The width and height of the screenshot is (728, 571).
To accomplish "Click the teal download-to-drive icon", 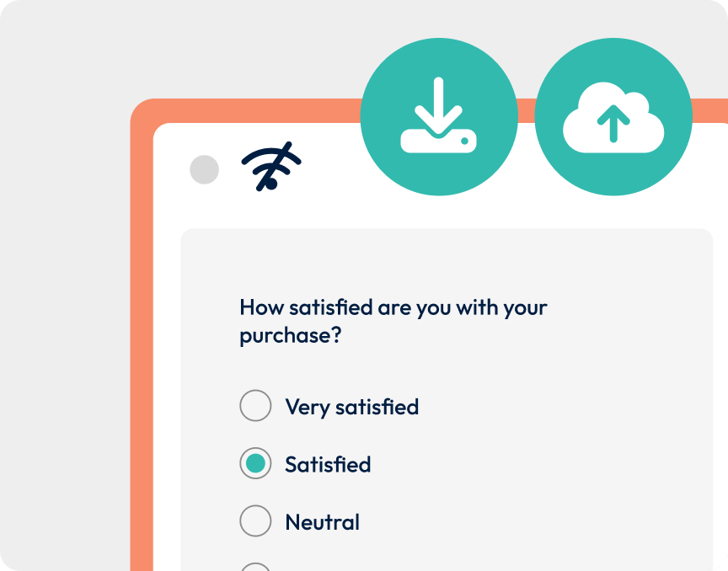I will (x=438, y=117).
